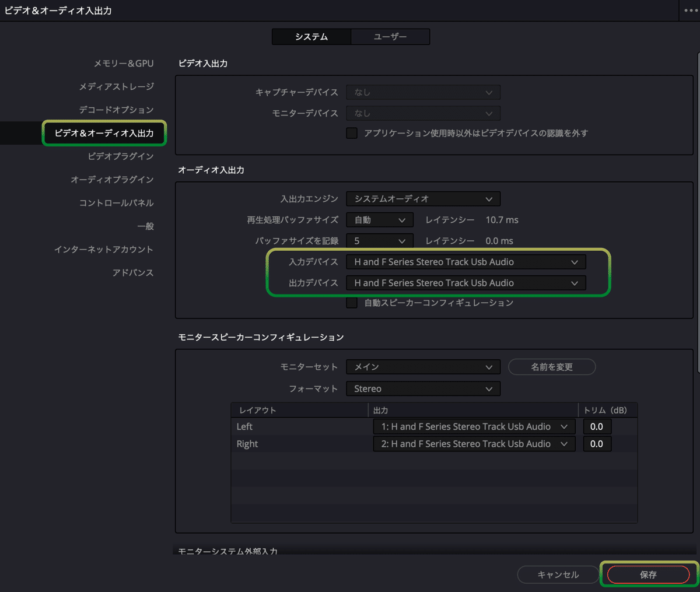Screen dimensions: 700x592
Task: Select ビデオプラグイン in the sidebar
Action: click(124, 156)
